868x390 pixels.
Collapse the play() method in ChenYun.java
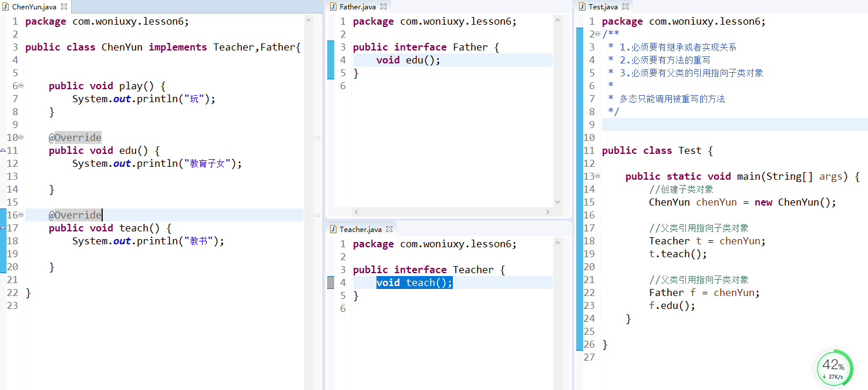[21, 86]
